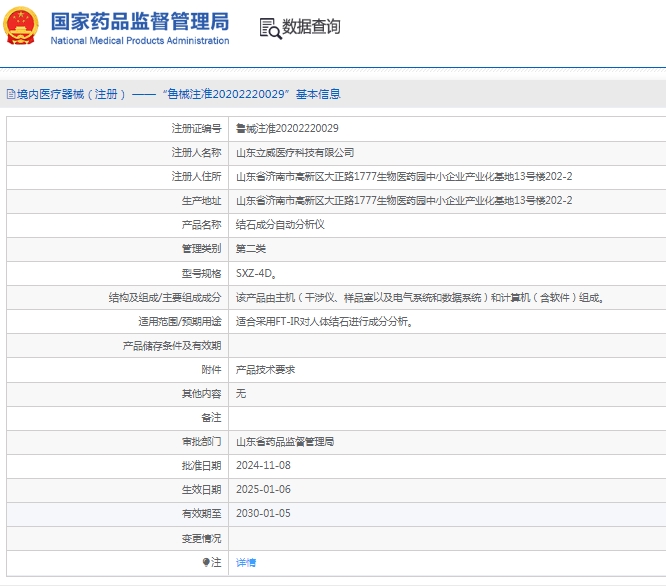Click approval date 2024-11-08

tap(263, 465)
